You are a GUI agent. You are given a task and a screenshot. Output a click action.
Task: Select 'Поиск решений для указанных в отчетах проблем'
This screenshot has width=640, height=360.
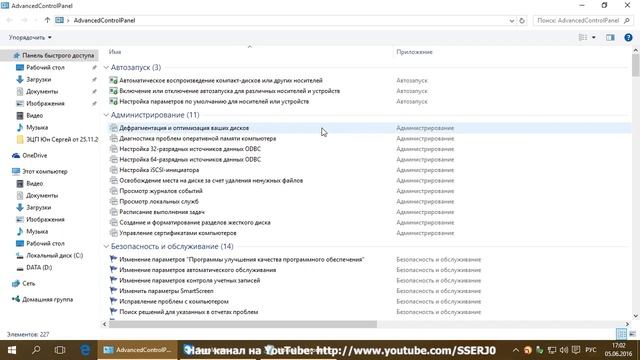tap(189, 312)
